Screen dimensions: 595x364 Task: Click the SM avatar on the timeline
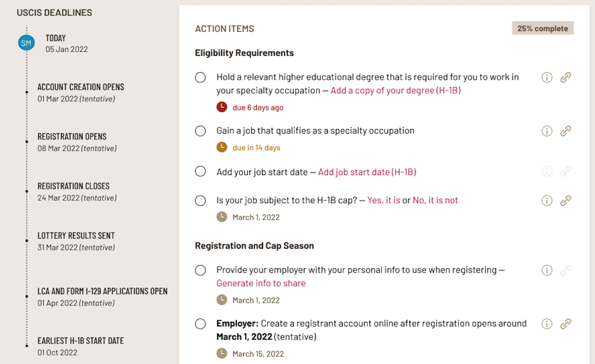tap(26, 43)
